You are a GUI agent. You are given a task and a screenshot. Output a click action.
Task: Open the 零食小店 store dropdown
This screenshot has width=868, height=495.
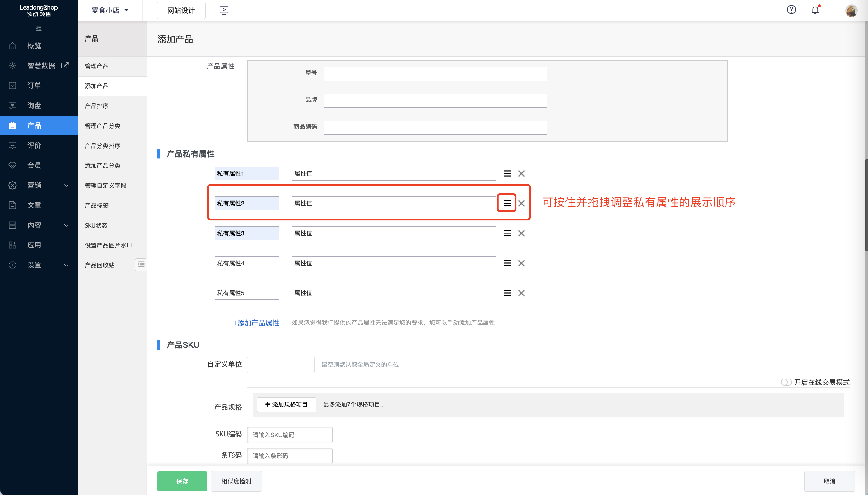pyautogui.click(x=108, y=10)
